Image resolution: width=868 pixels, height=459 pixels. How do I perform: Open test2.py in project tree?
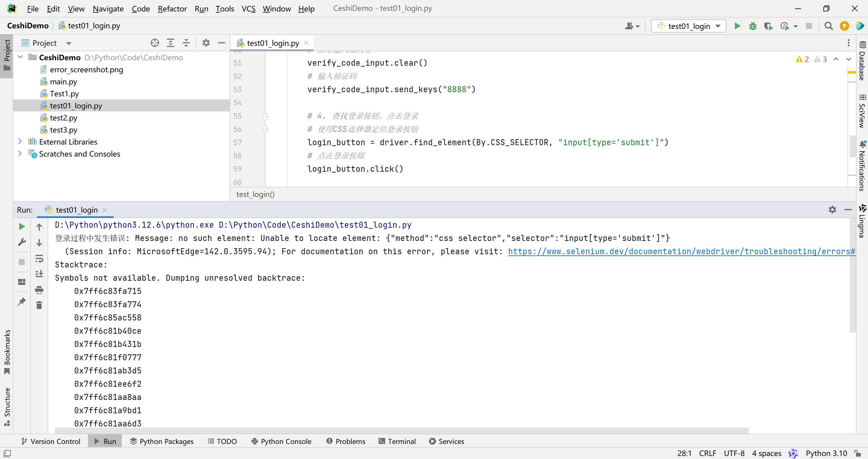click(x=63, y=117)
